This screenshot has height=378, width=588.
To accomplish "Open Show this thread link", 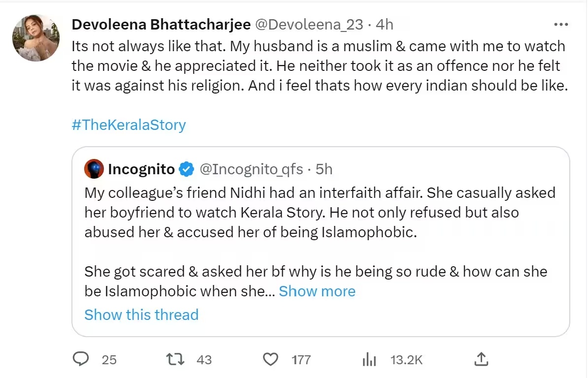I will click(x=141, y=315).
